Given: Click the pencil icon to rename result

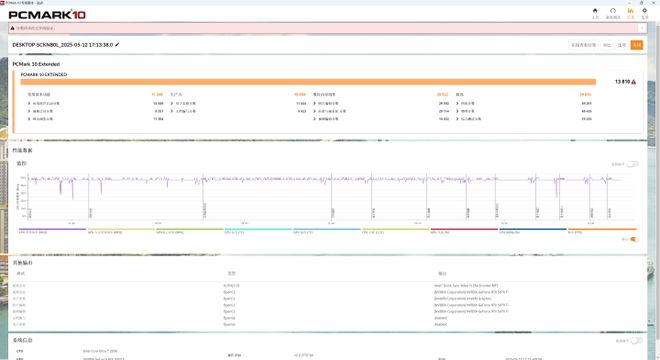Looking at the screenshot, I should (x=117, y=45).
